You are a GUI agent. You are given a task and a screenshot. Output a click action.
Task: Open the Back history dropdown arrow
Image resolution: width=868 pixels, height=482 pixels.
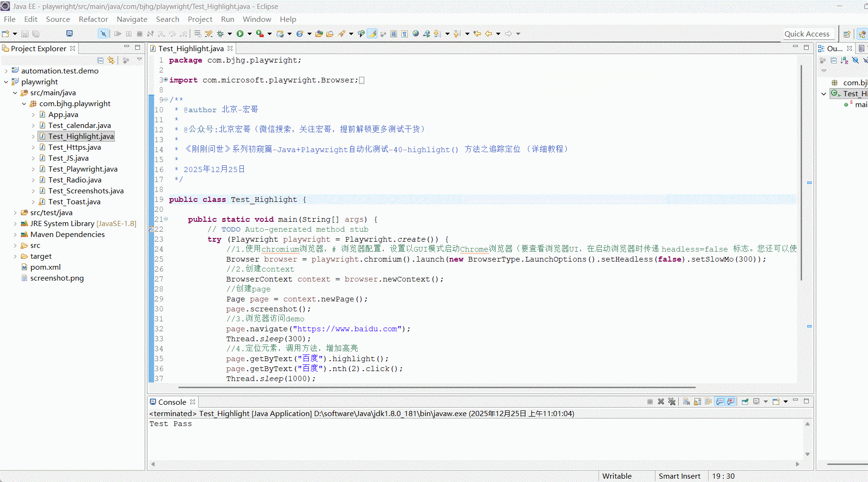point(498,34)
